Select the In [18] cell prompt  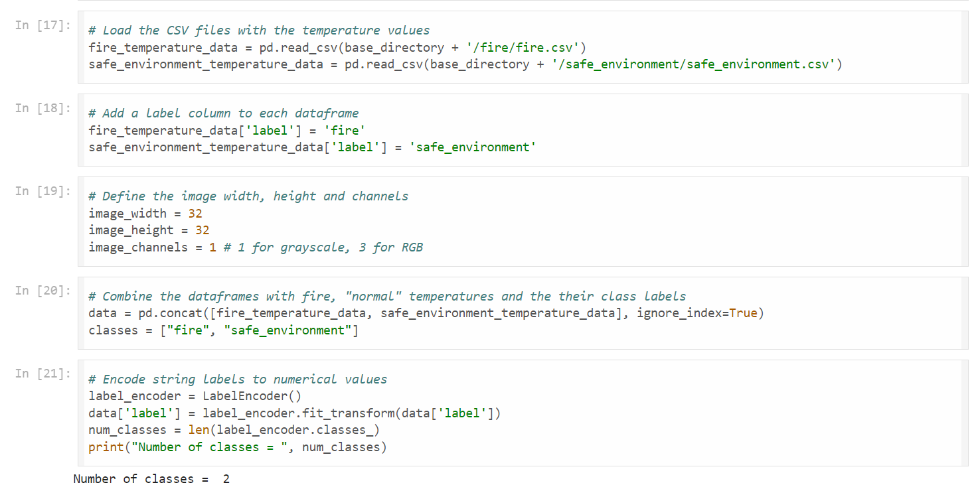click(42, 107)
